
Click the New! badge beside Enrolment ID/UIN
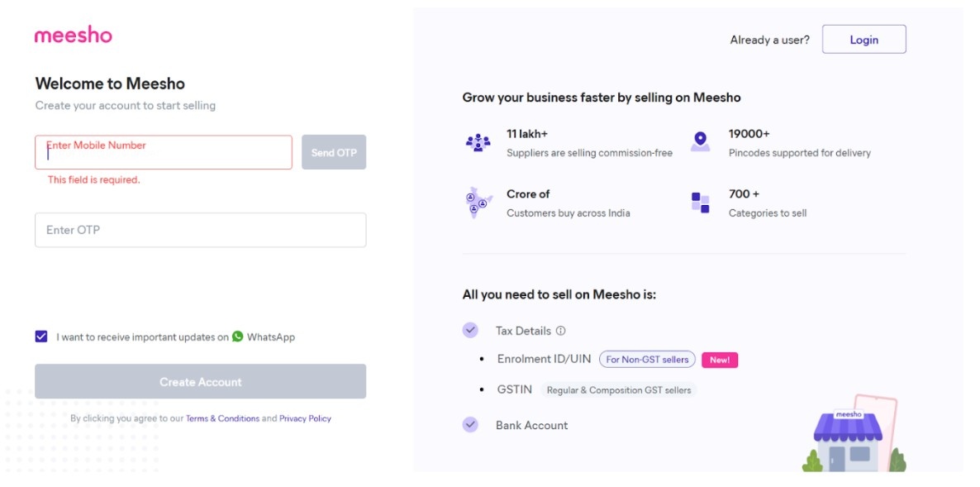tap(718, 359)
